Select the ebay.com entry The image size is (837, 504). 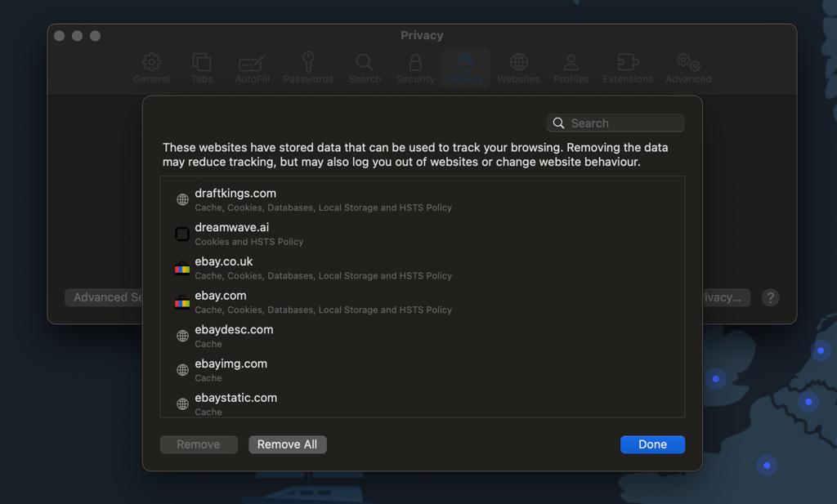(423, 302)
